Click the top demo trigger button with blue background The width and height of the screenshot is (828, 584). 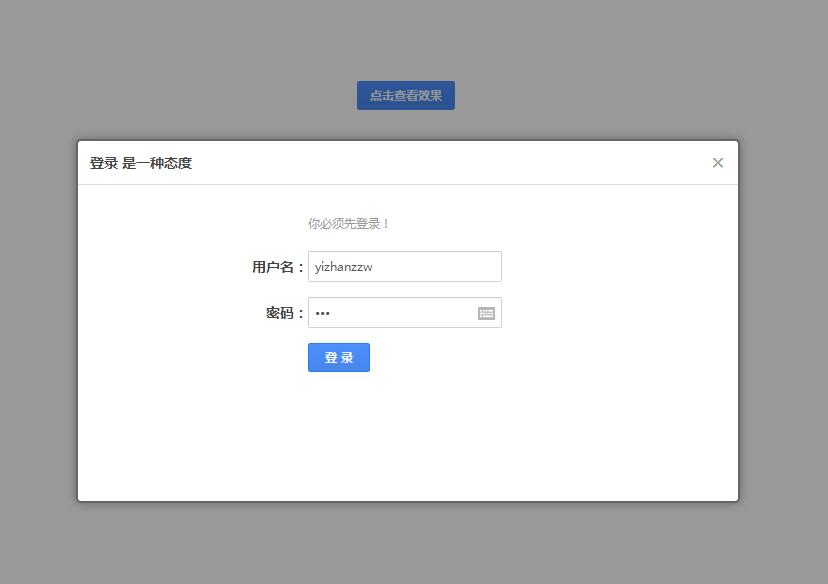click(x=405, y=95)
